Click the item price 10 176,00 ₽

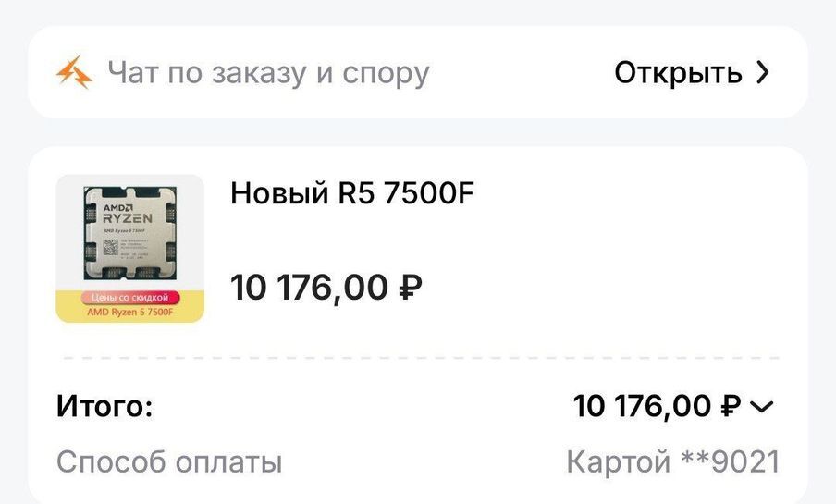(326, 288)
